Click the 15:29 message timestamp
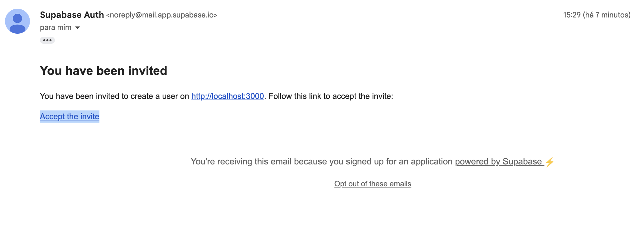Screen dimensions: 644x234 coord(572,15)
